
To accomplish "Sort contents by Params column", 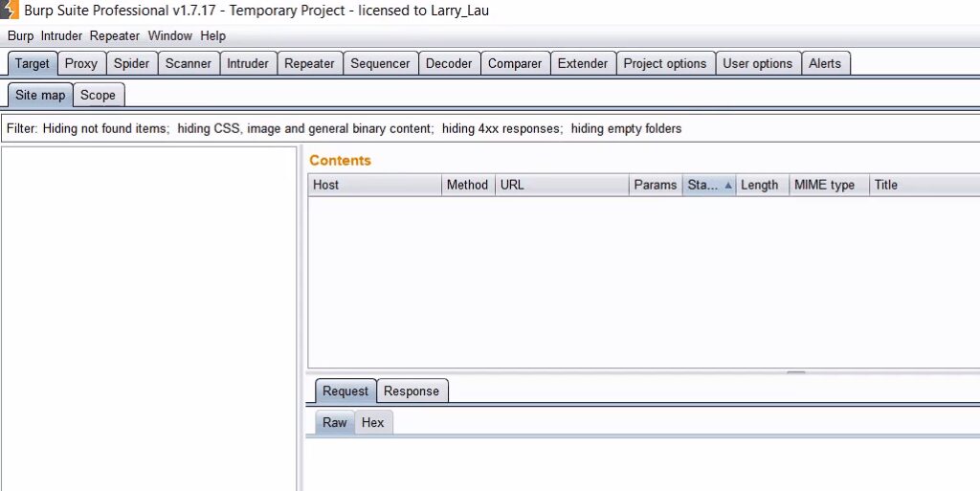I will [655, 185].
